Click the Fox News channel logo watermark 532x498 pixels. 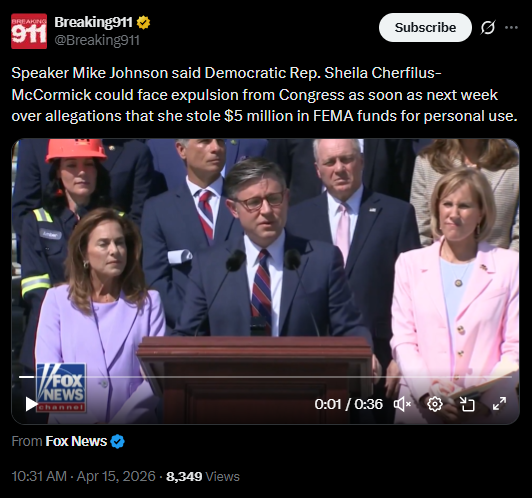click(x=61, y=388)
